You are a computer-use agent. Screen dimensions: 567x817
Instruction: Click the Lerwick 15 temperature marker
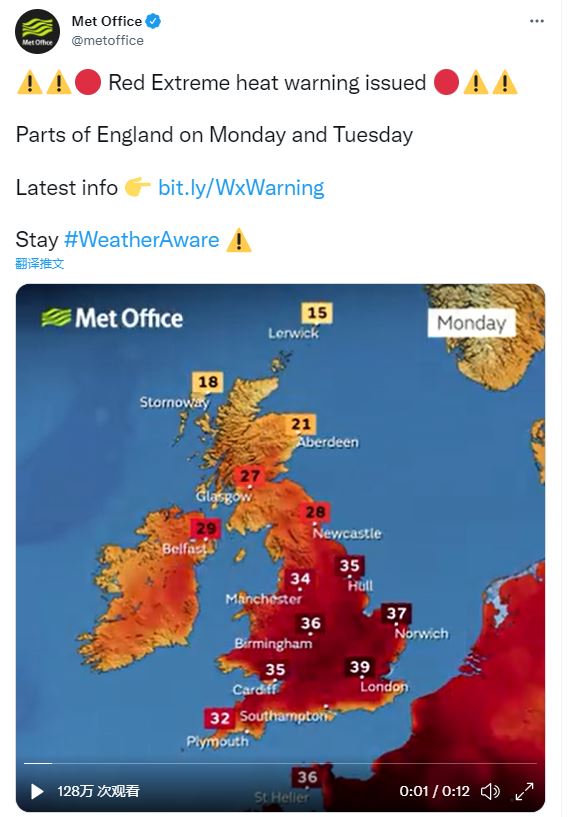pos(317,313)
